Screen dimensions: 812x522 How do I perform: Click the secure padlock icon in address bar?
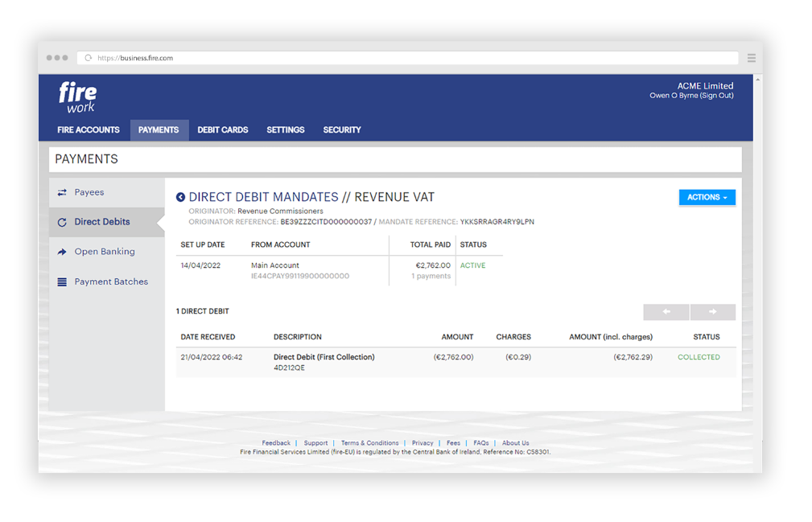click(x=87, y=57)
